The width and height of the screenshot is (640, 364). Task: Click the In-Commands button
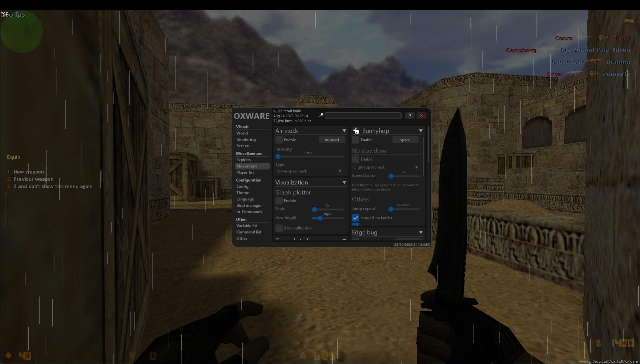coord(249,211)
